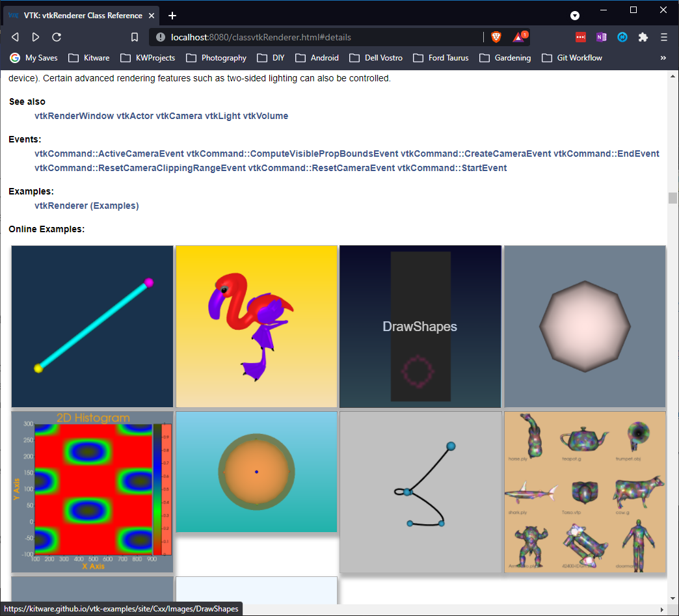Click the browser back arrow

(x=15, y=37)
